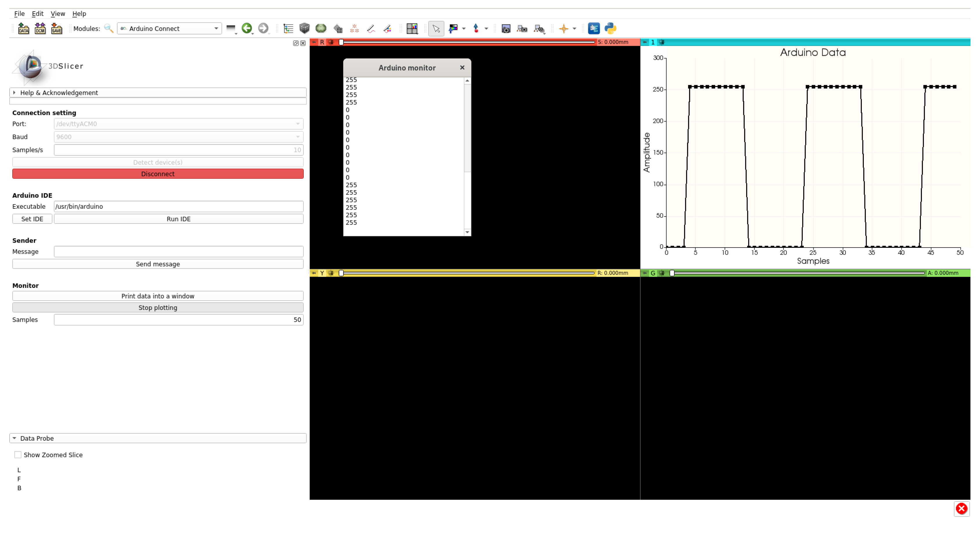Toggle the pin icon on green slice view
The height and width of the screenshot is (534, 980).
pyautogui.click(x=645, y=273)
